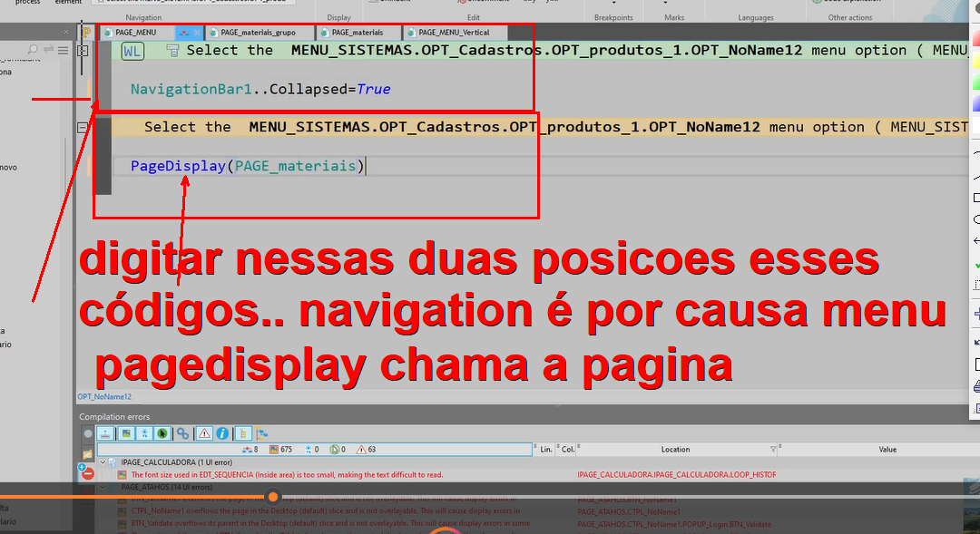Click the Value column header
This screenshot has height=534, width=980.
coord(887,450)
